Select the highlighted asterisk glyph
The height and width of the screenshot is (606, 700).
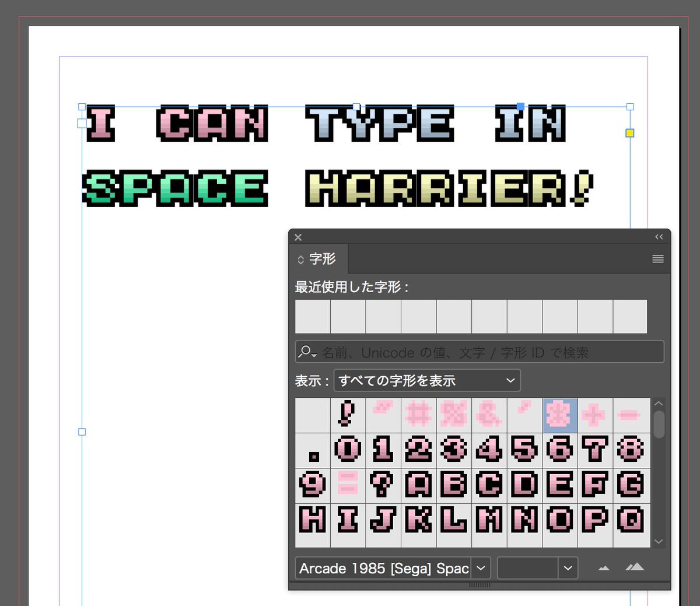[560, 415]
